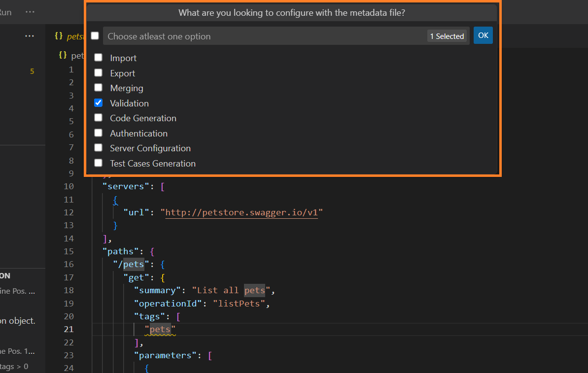Select the Authentication checkbox
The image size is (588, 373).
[x=98, y=133]
